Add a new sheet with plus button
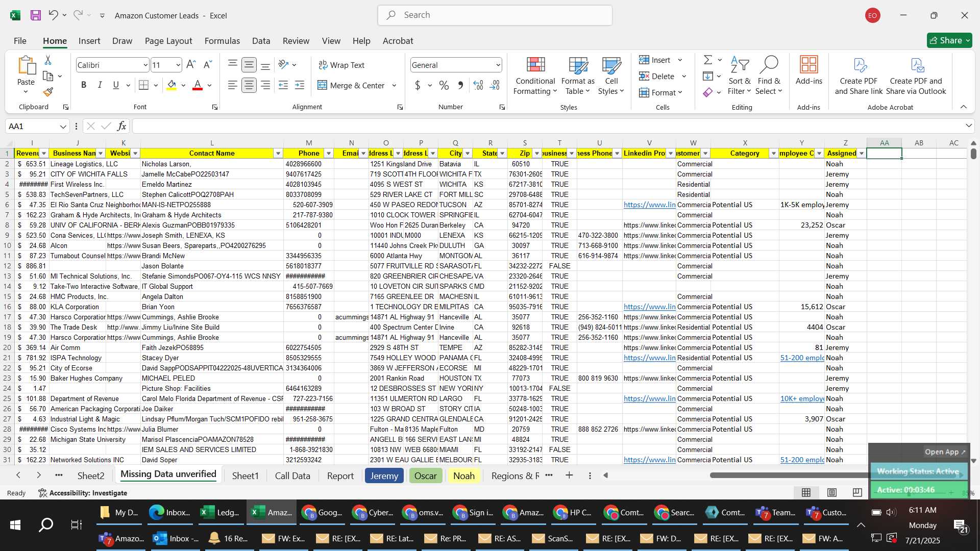The image size is (980, 551). pos(569,475)
